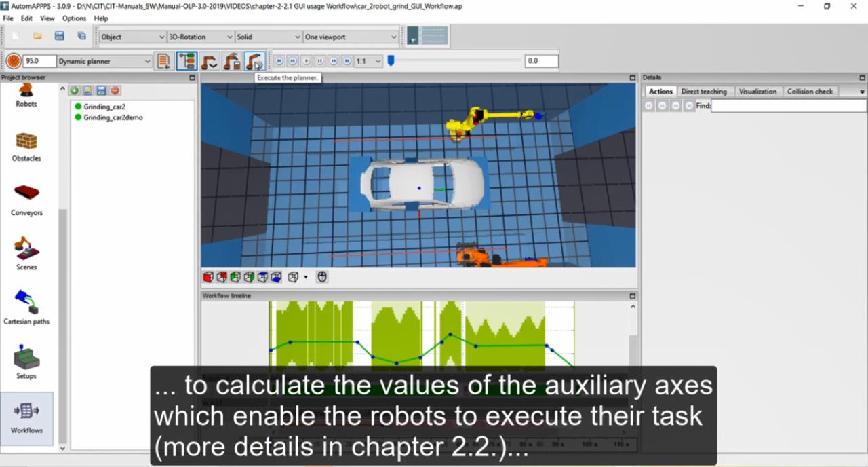This screenshot has width=868, height=467.
Task: Switch to the Collision check tab
Action: click(x=810, y=92)
